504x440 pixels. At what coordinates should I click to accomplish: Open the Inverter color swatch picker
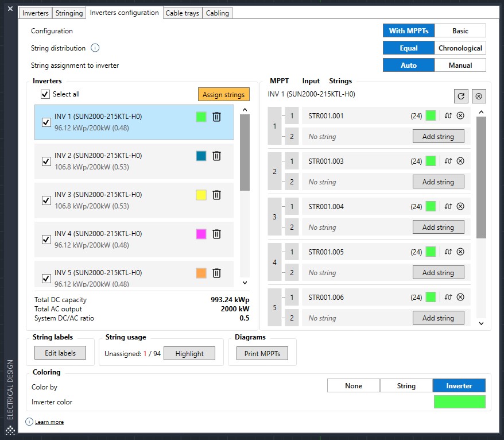[459, 402]
